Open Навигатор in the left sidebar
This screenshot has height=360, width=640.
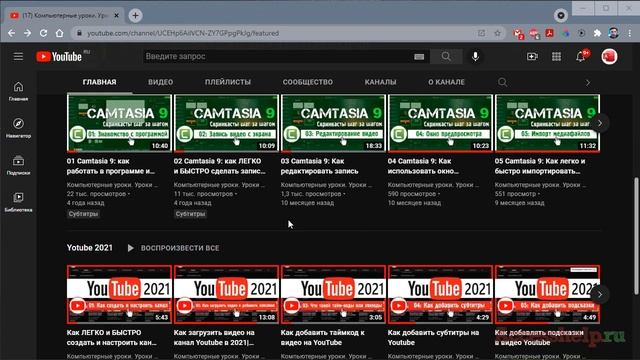(x=18, y=128)
